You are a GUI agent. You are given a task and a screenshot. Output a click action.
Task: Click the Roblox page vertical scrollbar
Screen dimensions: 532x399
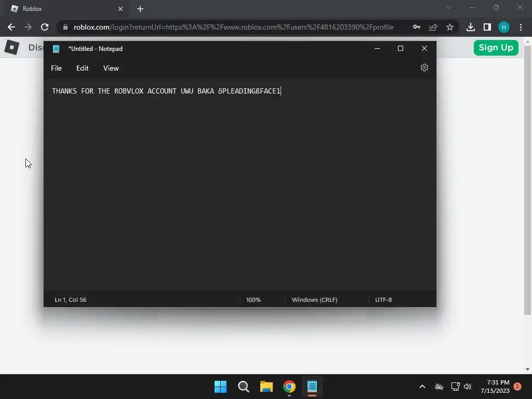[x=527, y=180]
